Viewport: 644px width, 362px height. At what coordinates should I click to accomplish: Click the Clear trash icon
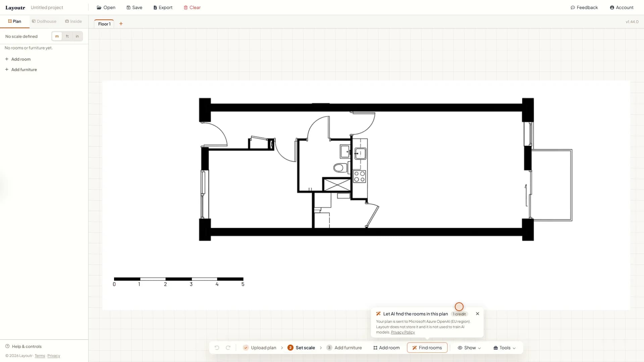pos(185,7)
